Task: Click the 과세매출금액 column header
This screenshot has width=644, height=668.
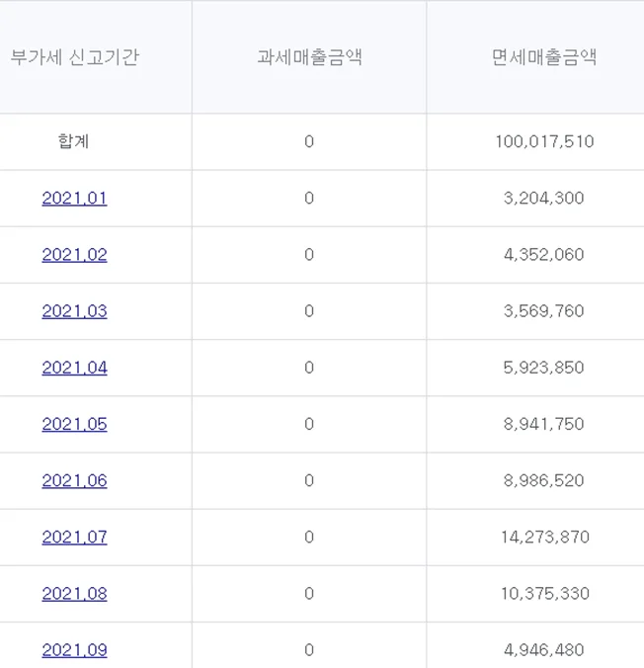Action: (x=309, y=57)
